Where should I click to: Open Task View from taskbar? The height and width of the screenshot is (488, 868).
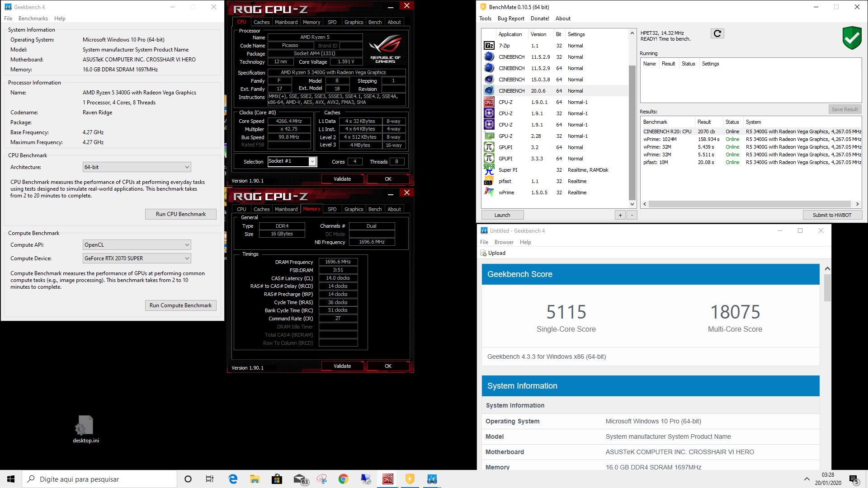click(x=210, y=479)
